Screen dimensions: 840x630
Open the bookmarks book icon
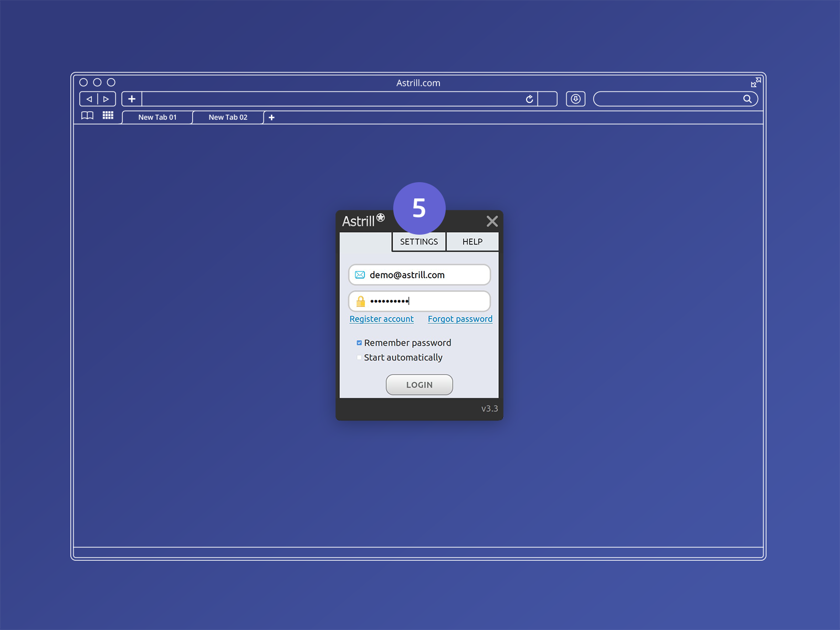pos(87,115)
